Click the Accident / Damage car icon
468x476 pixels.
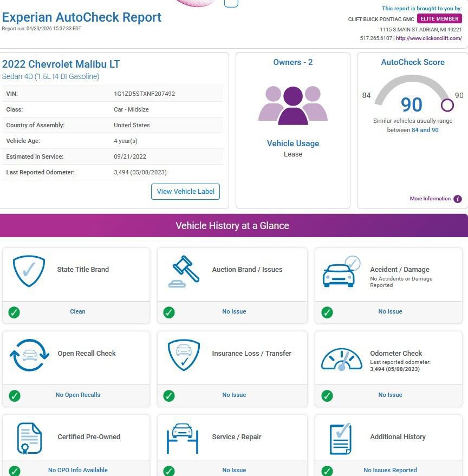coord(341,271)
